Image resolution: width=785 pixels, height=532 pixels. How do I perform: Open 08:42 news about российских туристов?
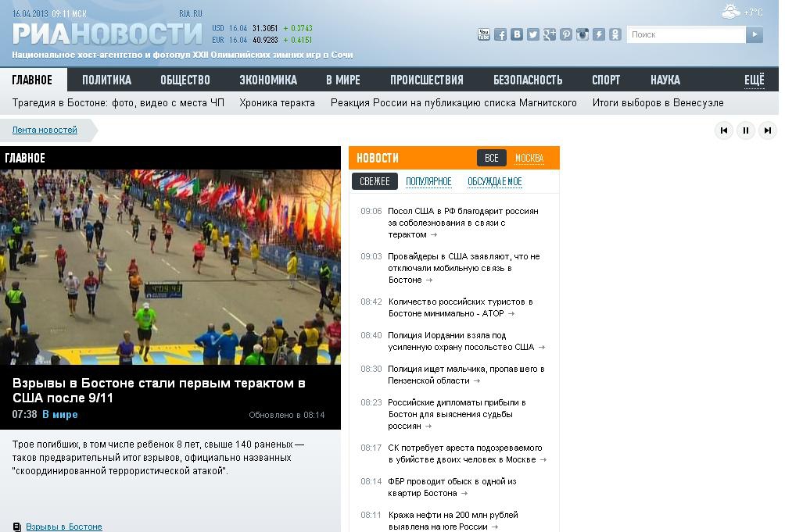coord(460,308)
